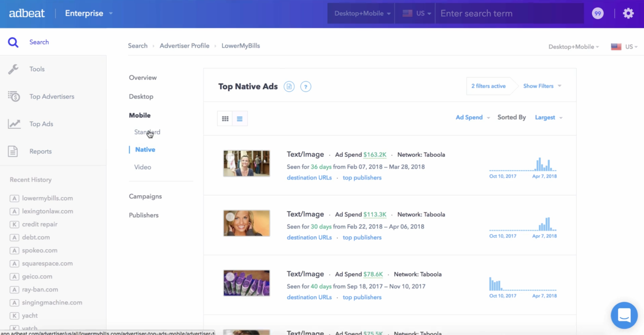
Task: Click the Reports document icon
Action: click(x=13, y=151)
